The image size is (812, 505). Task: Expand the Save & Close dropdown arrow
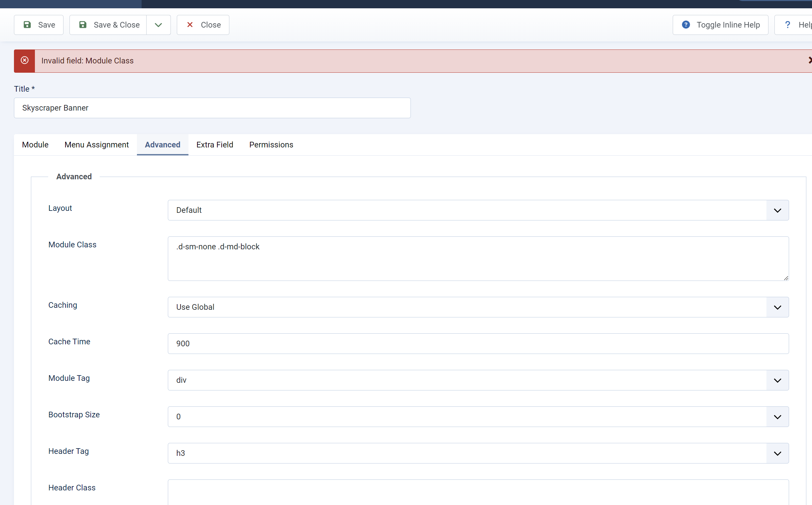[159, 25]
